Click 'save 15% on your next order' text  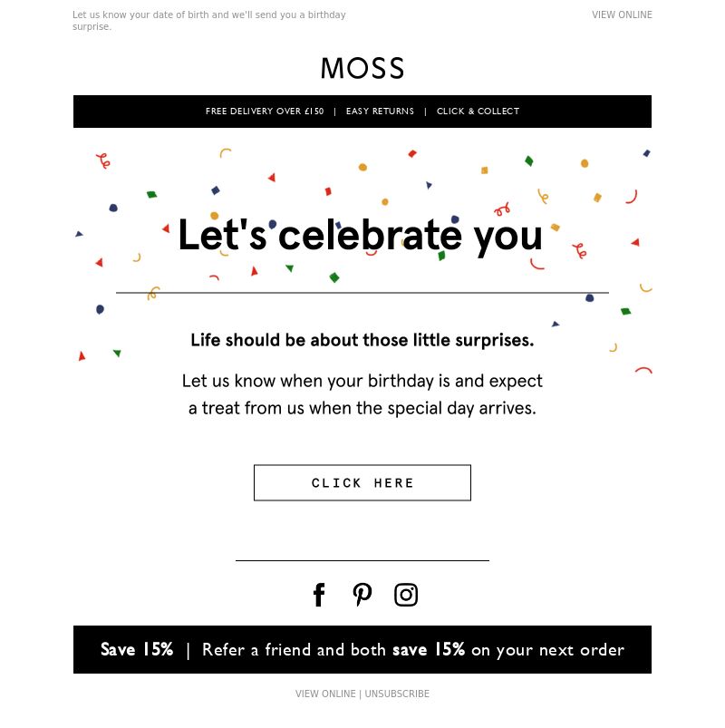508,650
